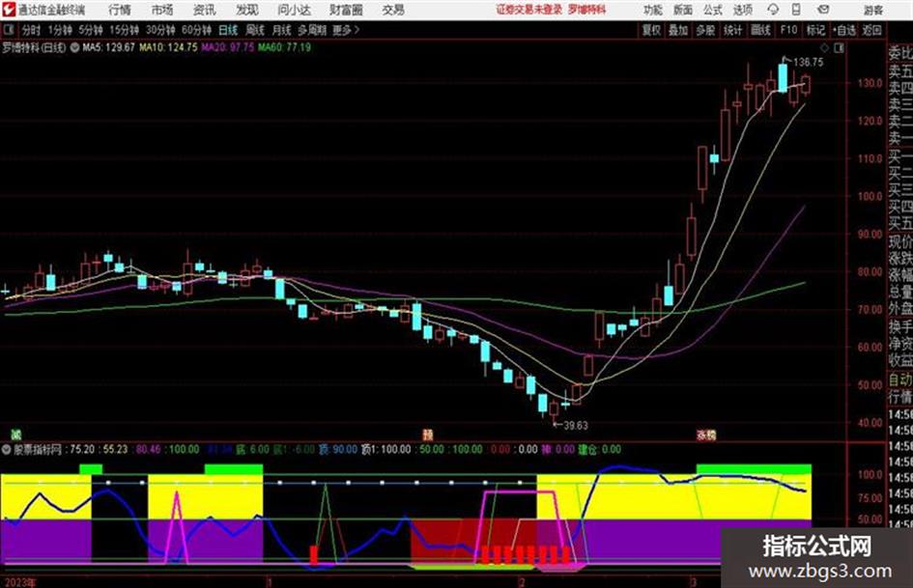Click the 涨榜 event marker

[x=706, y=434]
